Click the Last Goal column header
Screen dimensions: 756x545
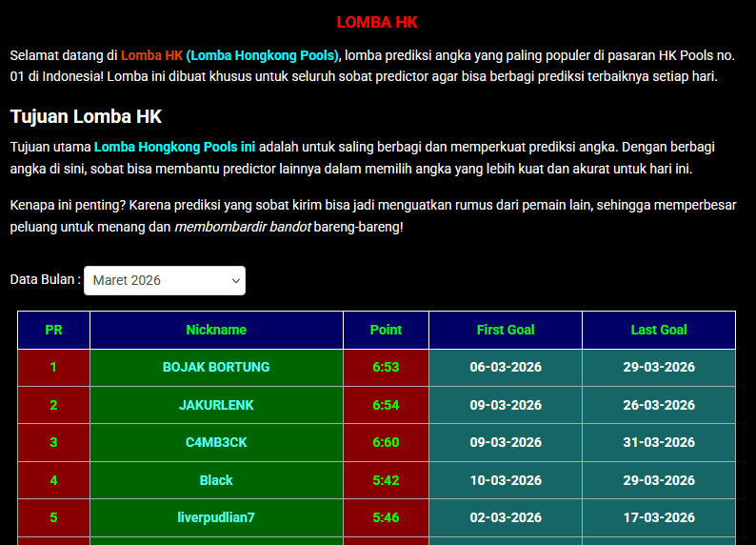pyautogui.click(x=659, y=330)
